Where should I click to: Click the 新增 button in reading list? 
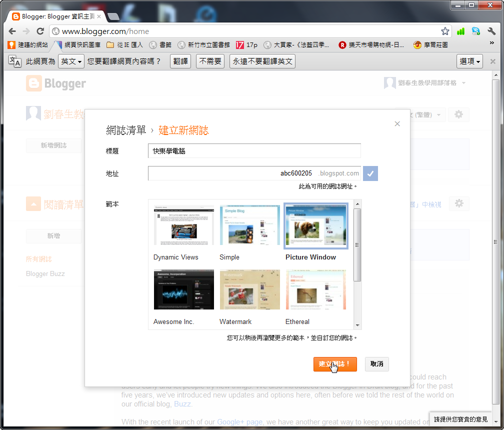coord(53,236)
